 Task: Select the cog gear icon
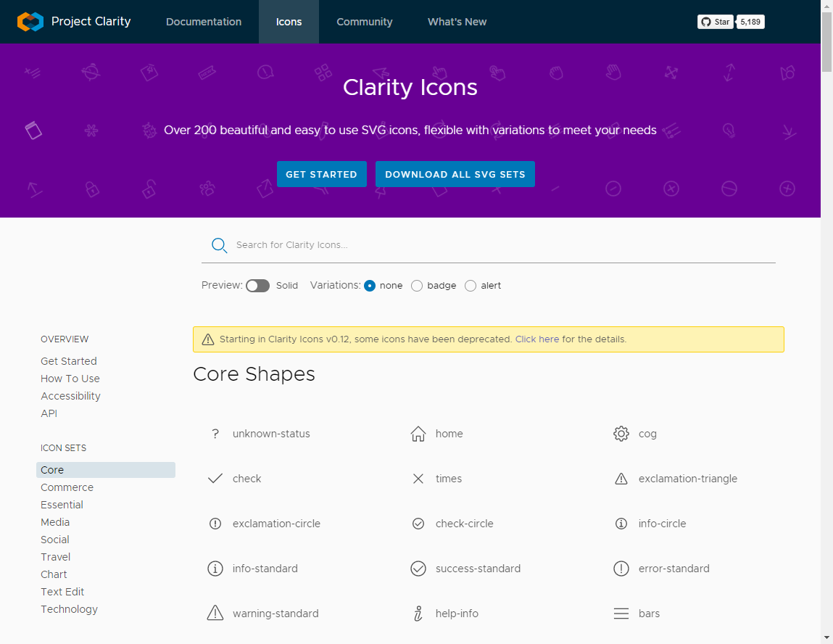(x=621, y=434)
